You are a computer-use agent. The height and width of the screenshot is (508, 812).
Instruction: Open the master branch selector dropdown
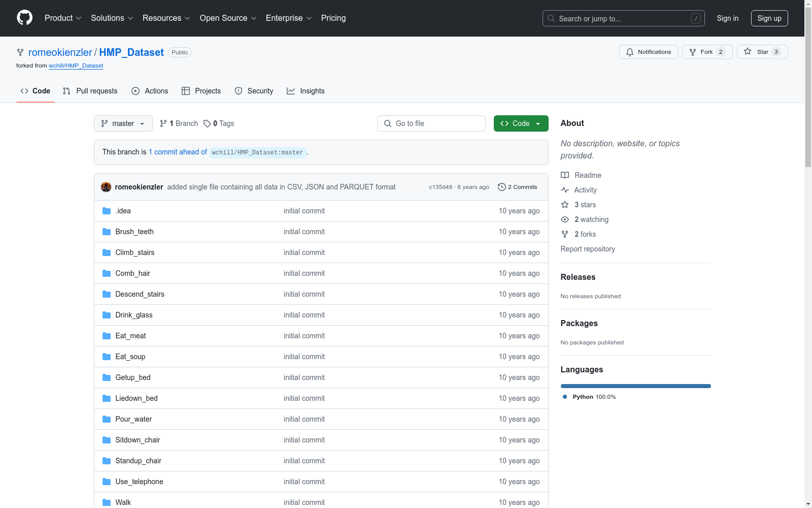click(x=123, y=123)
